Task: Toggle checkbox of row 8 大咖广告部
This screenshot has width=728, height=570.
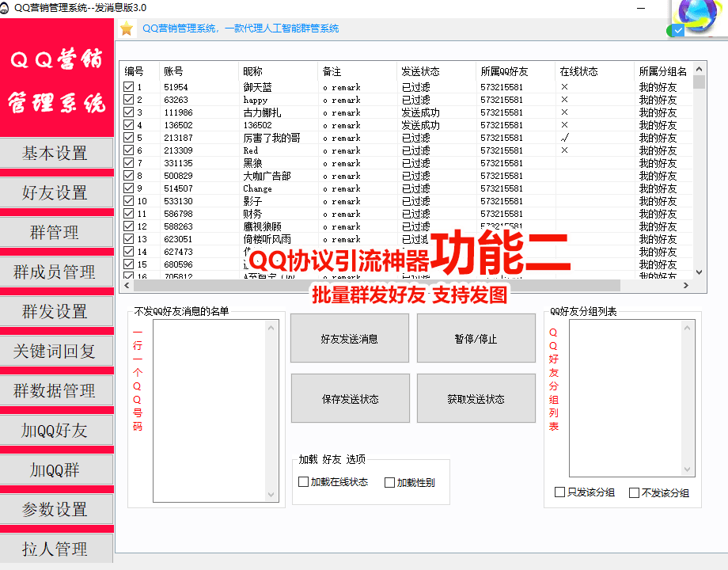Action: (129, 176)
